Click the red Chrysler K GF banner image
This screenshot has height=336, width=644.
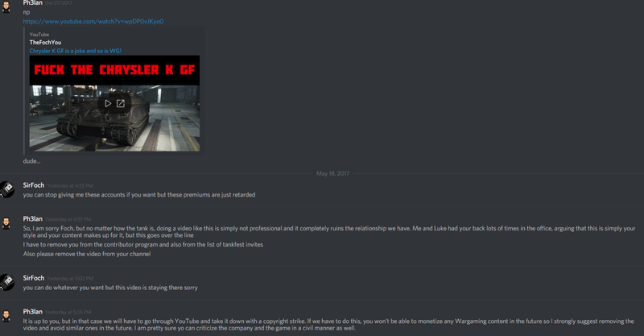point(114,70)
